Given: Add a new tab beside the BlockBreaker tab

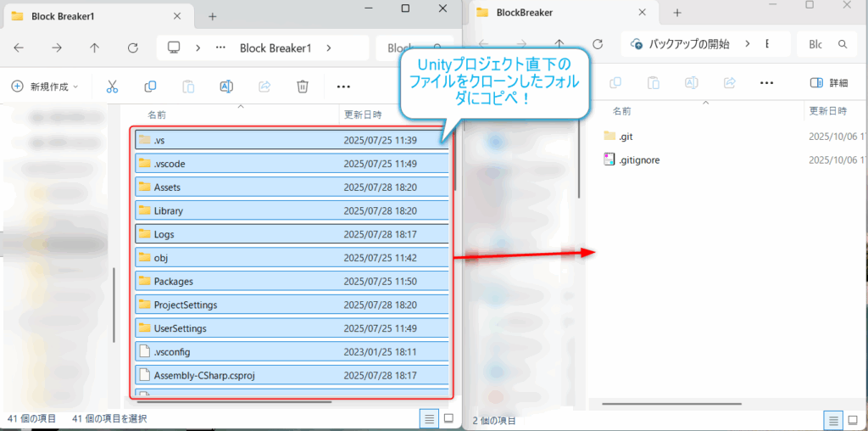Looking at the screenshot, I should (678, 13).
